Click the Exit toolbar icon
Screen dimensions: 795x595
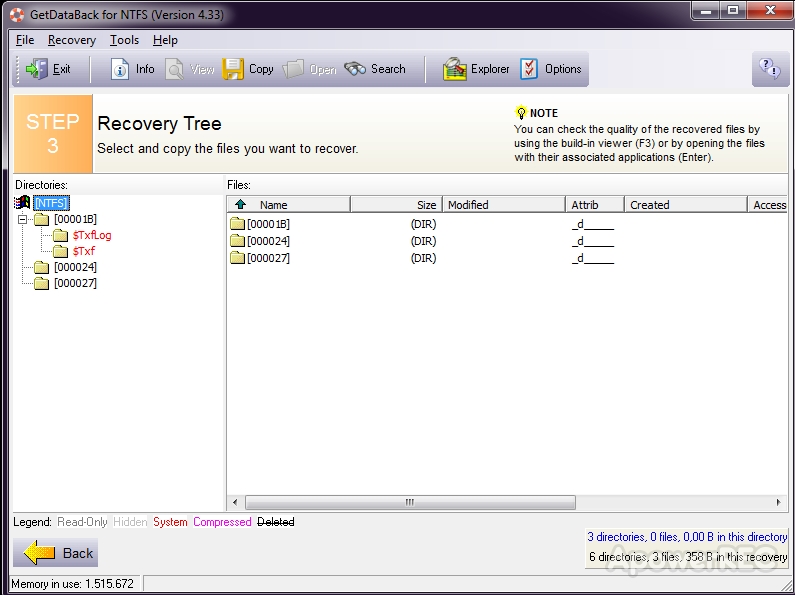pos(37,69)
